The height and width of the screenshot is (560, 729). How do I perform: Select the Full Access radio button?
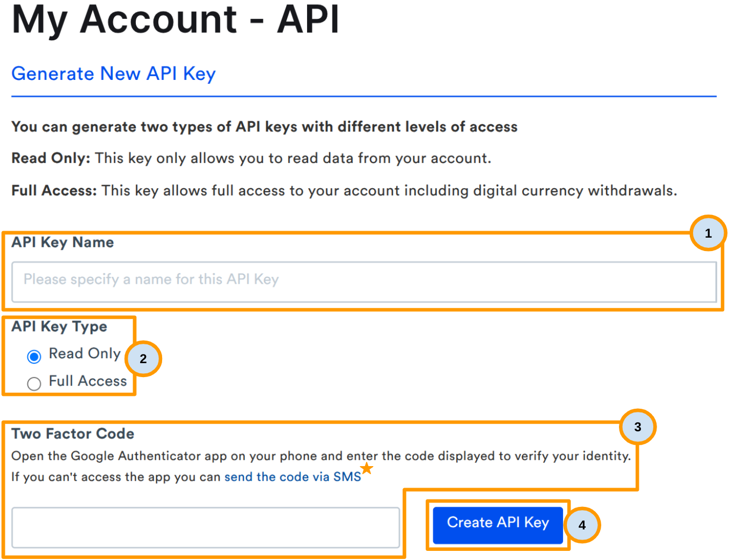pos(34,384)
